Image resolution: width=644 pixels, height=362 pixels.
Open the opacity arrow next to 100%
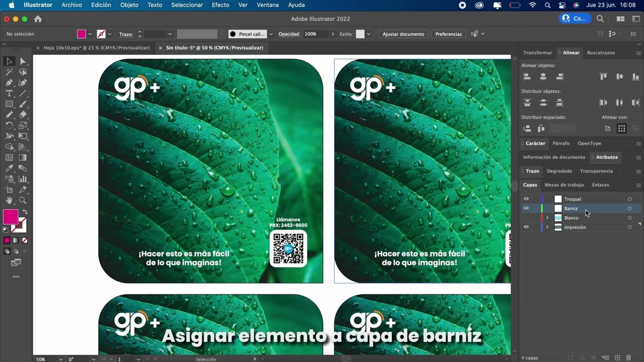pos(333,34)
